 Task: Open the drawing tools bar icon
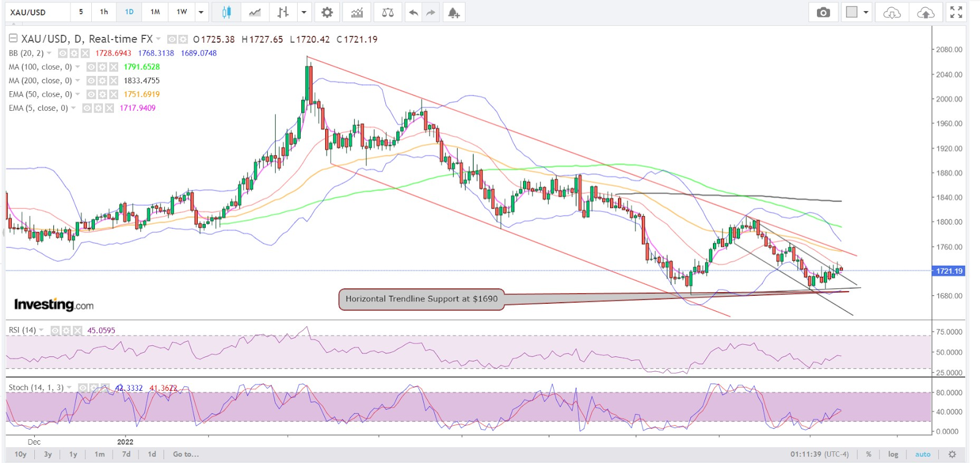(x=282, y=12)
